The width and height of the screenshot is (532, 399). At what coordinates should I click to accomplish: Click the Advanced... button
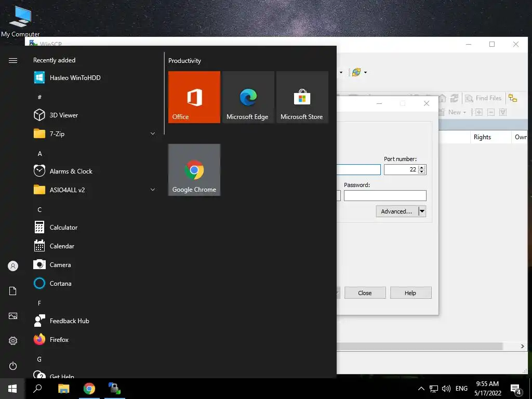(x=397, y=211)
